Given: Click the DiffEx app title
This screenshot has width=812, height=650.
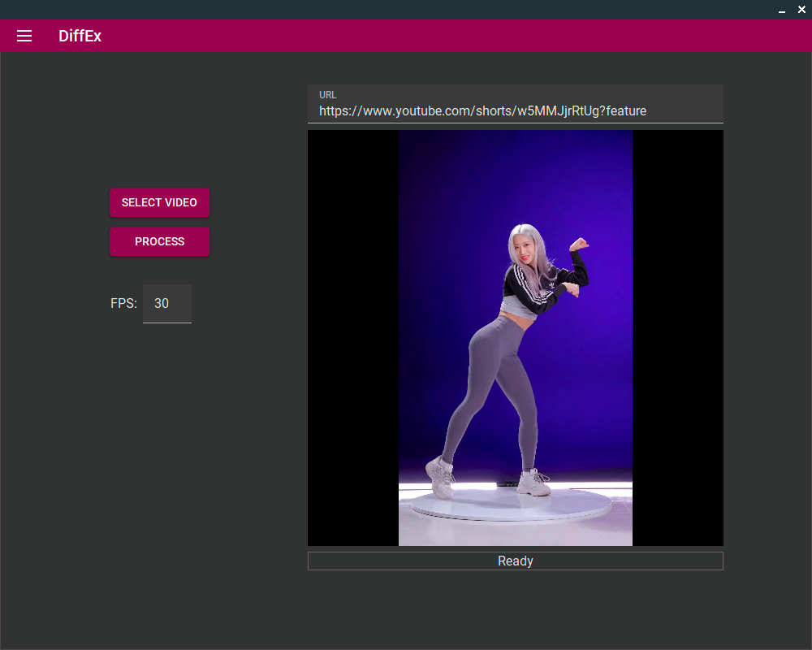Looking at the screenshot, I should pos(80,36).
